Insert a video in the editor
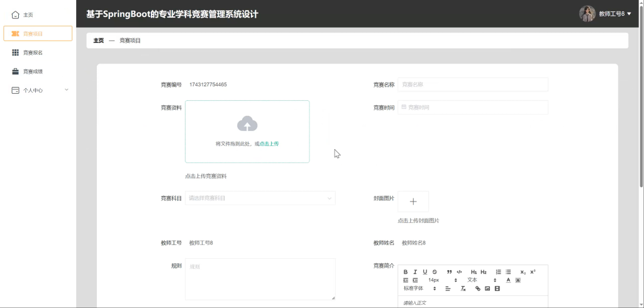Viewport: 644px width, 308px height. tap(497, 288)
